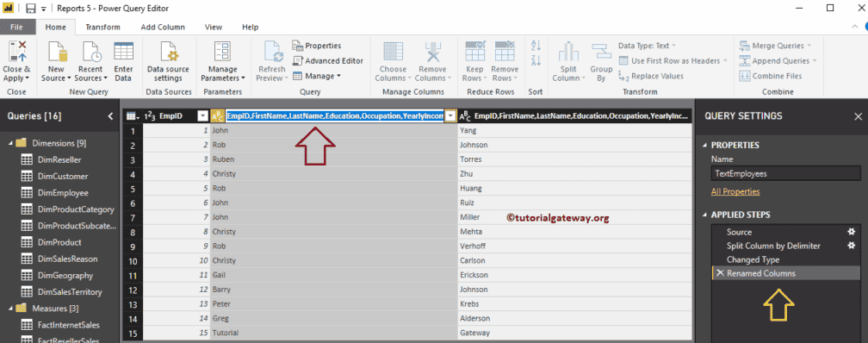The width and height of the screenshot is (868, 343).
Task: Click the table corner menu icon
Action: tap(133, 115)
